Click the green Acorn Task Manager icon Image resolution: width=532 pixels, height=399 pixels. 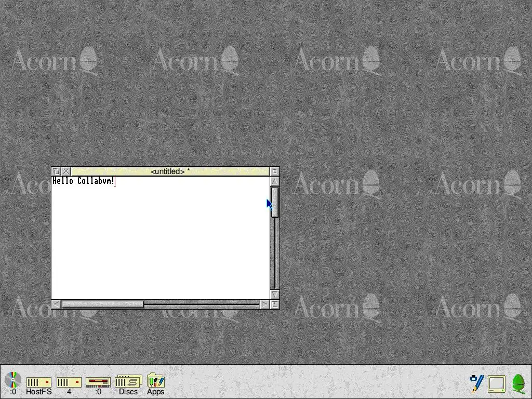pos(518,384)
